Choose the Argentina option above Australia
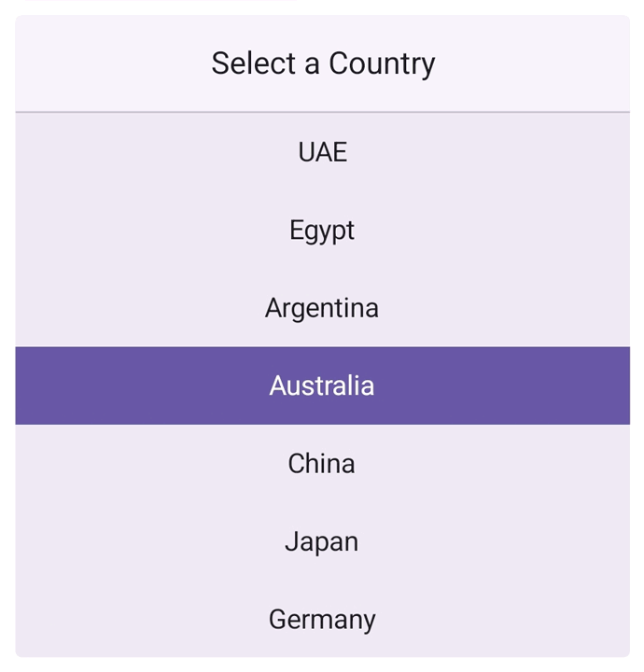 pyautogui.click(x=322, y=308)
